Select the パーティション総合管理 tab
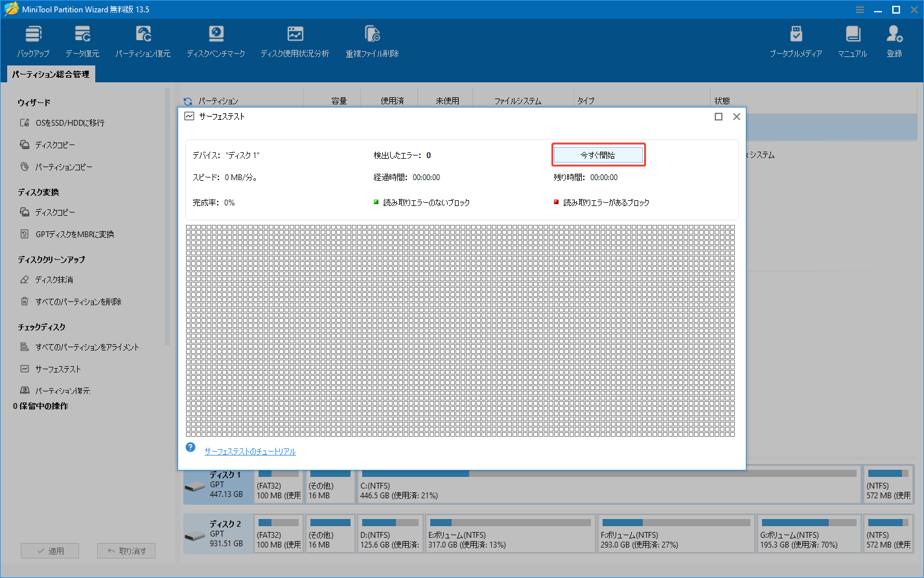This screenshot has height=578, width=924. (51, 74)
